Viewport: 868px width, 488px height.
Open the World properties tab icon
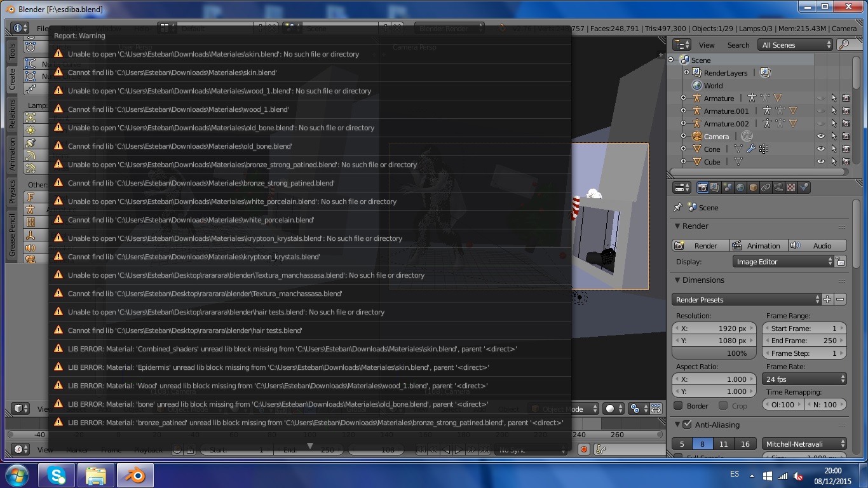tap(741, 187)
